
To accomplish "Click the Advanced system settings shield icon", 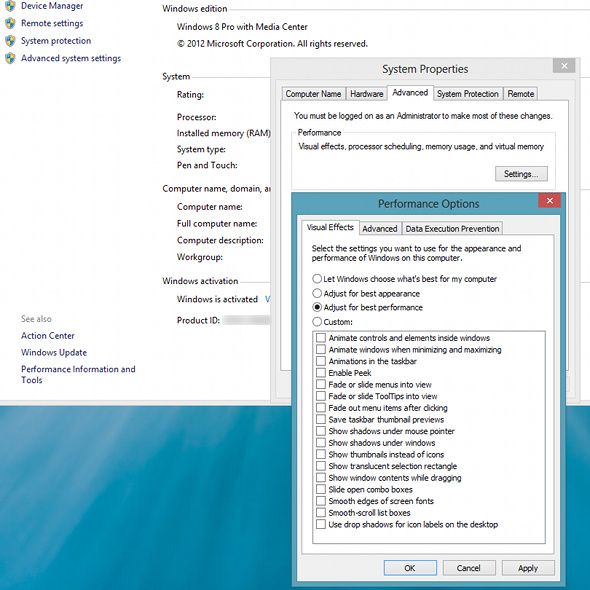I will tap(10, 58).
